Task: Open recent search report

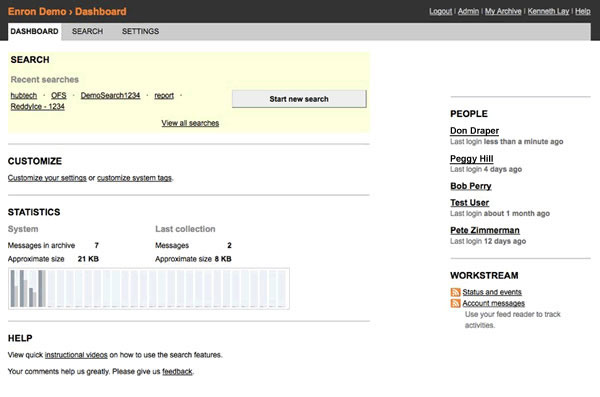Action: coord(164,95)
